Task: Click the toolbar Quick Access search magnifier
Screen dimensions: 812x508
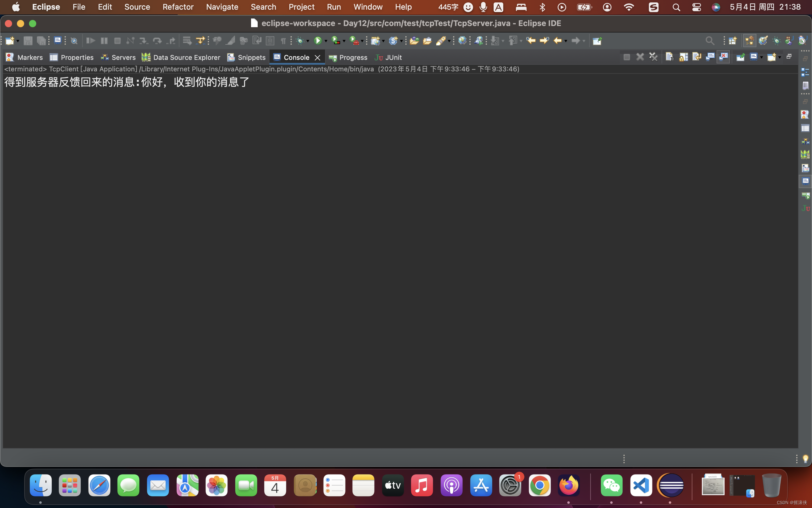Action: pos(710,41)
